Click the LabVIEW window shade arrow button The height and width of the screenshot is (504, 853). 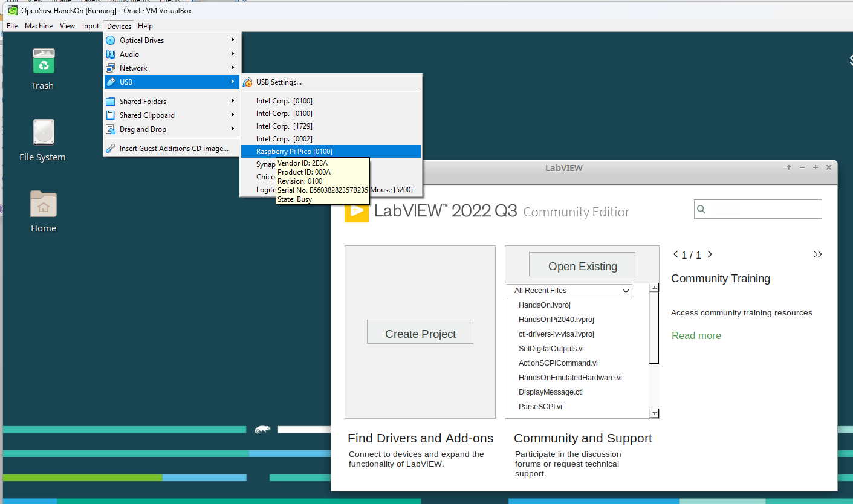click(x=788, y=167)
